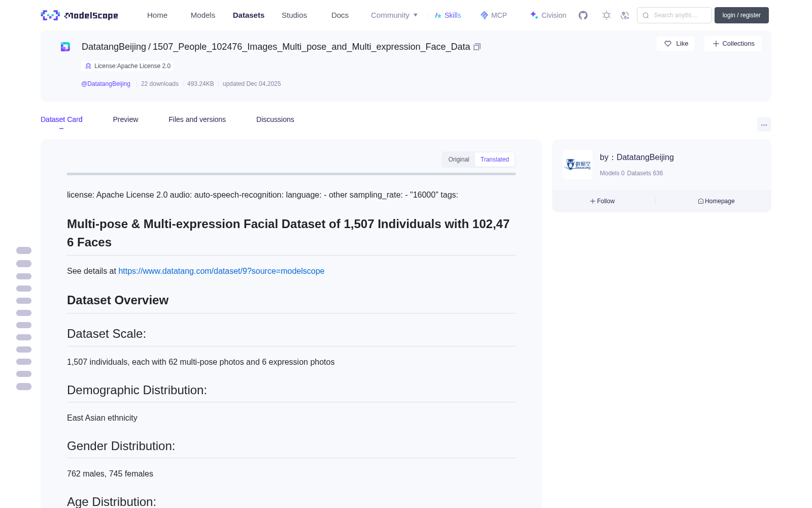
Task: Add dataset to Collections
Action: click(733, 44)
